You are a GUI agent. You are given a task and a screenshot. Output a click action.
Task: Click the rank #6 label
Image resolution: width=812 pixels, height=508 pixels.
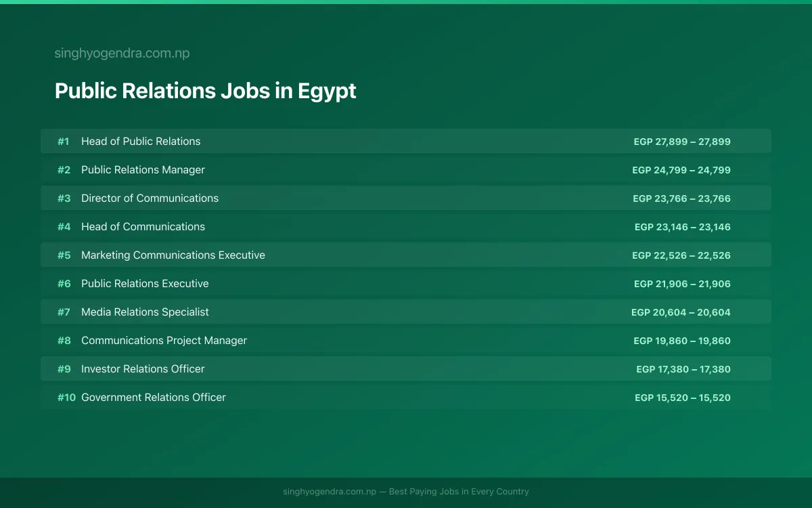tap(64, 284)
